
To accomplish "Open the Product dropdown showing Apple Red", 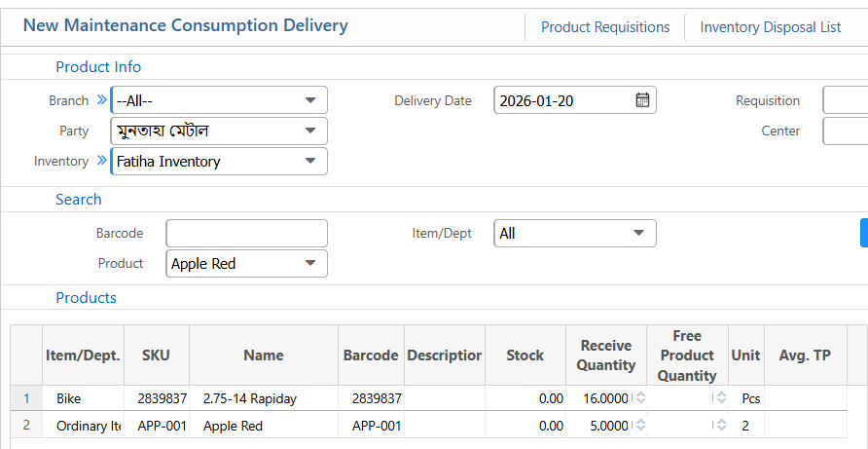I will click(x=310, y=263).
